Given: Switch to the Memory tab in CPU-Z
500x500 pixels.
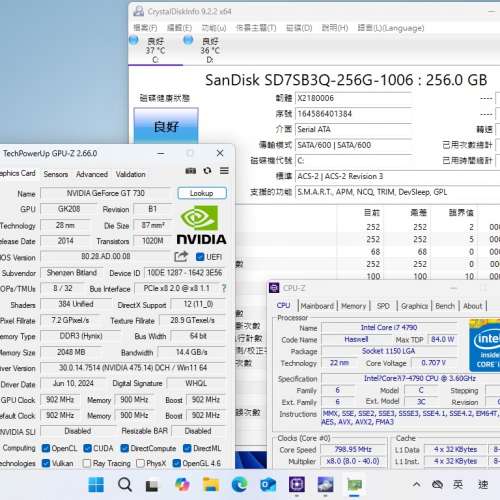Looking at the screenshot, I should click(354, 306).
